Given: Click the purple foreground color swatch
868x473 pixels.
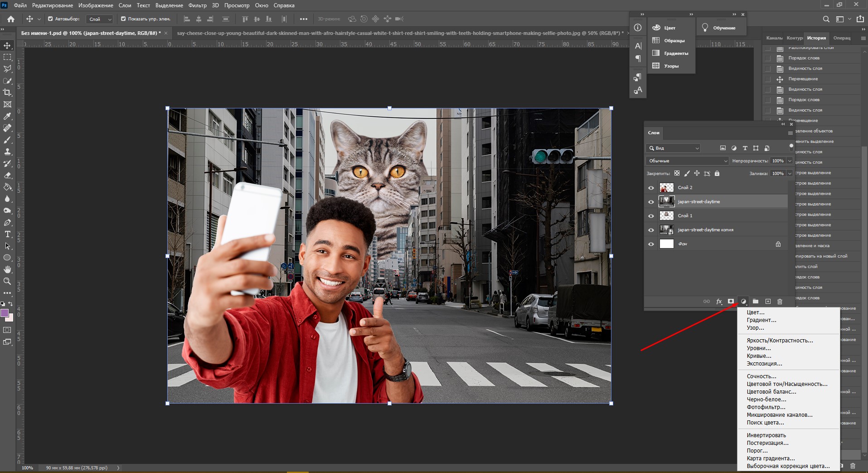Looking at the screenshot, I should [x=5, y=313].
